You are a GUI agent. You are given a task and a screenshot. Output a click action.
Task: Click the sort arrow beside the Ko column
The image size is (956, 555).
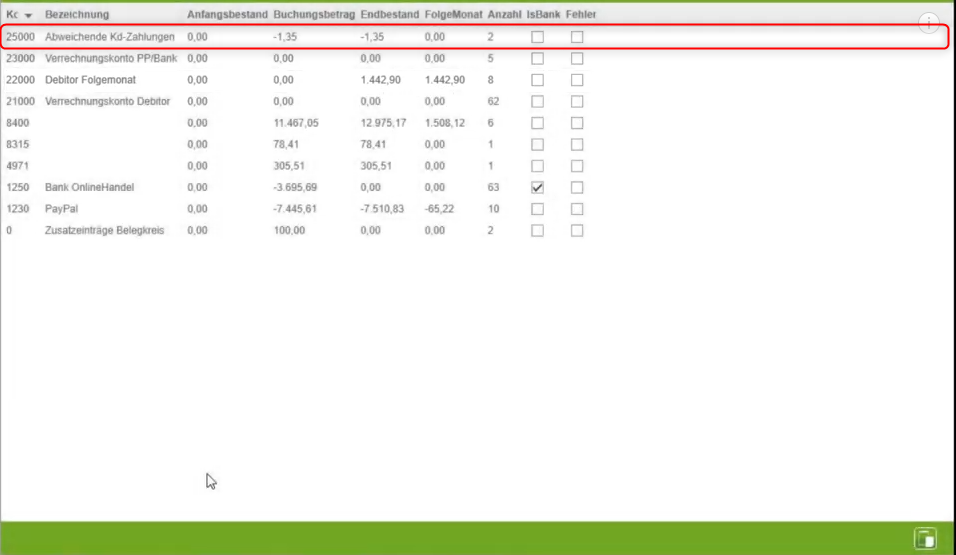(28, 16)
